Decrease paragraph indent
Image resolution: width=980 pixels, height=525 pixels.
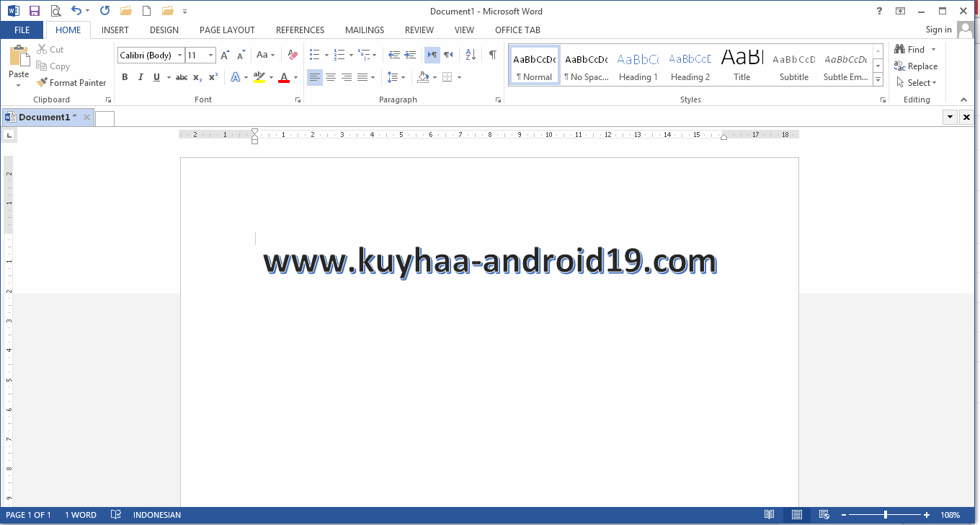coord(394,56)
